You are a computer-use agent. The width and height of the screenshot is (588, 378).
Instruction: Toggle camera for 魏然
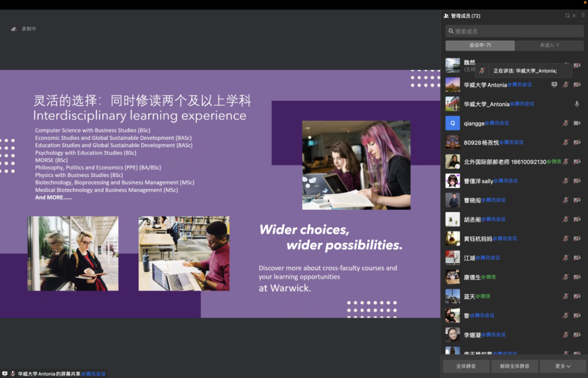(x=577, y=65)
